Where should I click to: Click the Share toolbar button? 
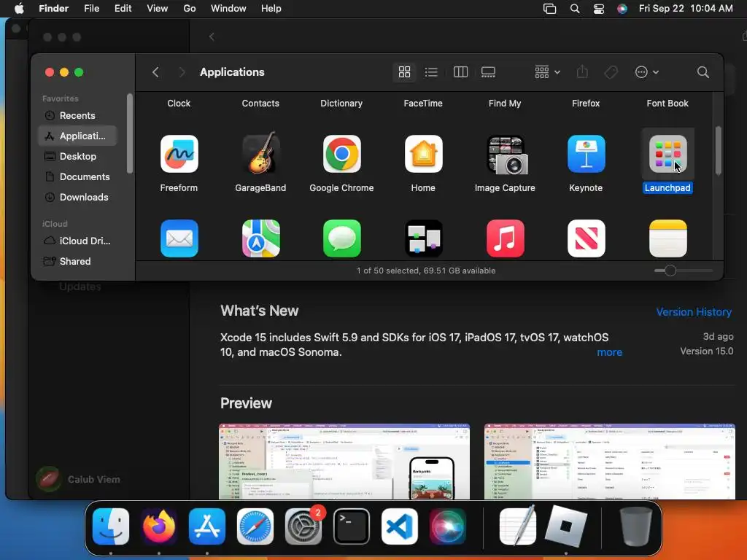click(x=582, y=72)
